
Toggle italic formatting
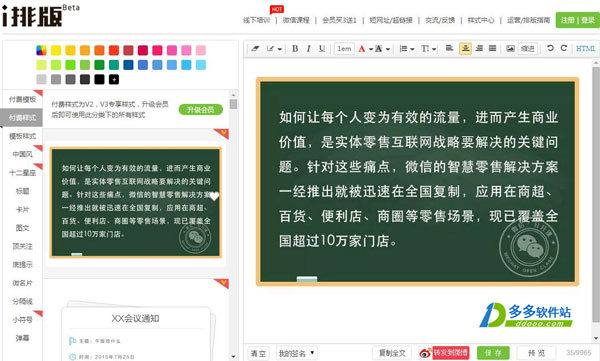(x=308, y=49)
